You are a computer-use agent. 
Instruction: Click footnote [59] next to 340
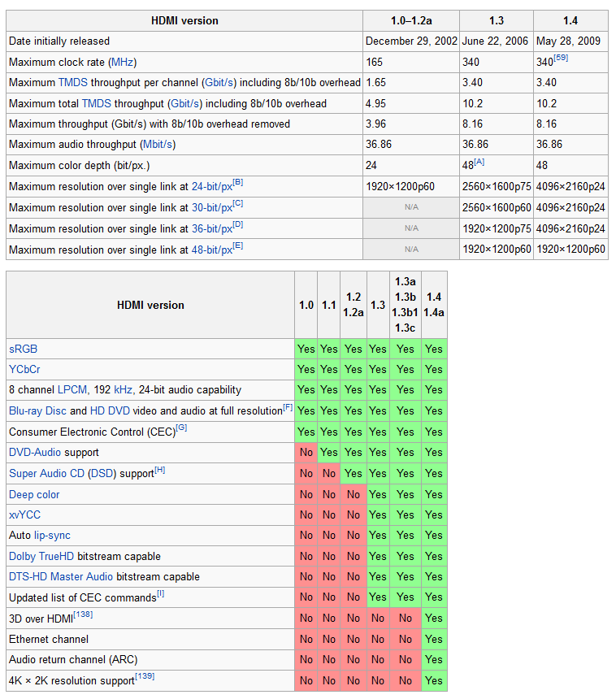[561, 58]
